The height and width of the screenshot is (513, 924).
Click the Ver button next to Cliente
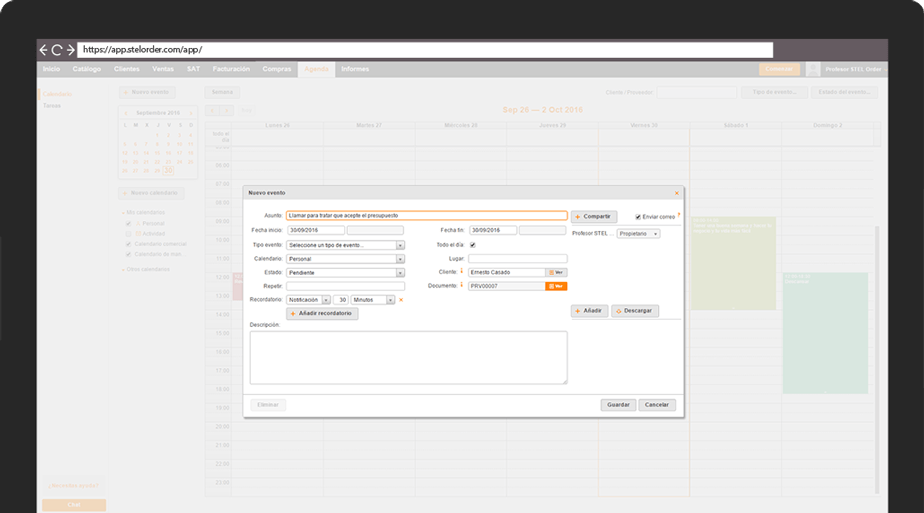coord(556,273)
